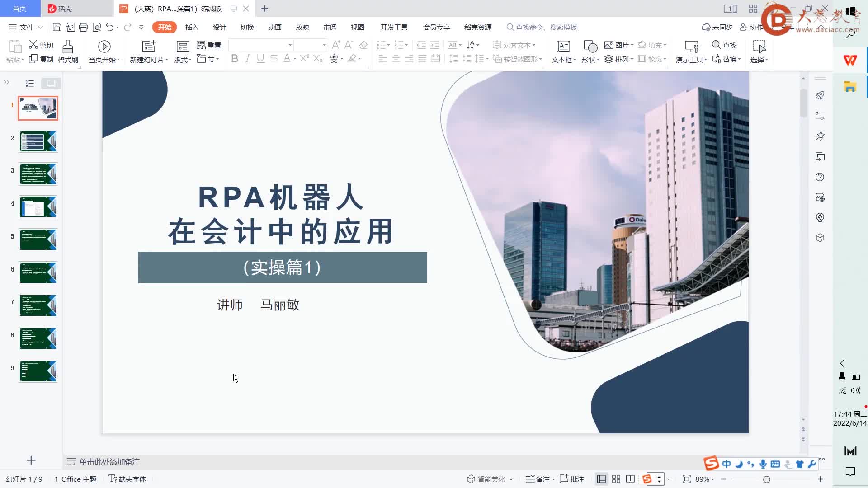
Task: Switch to the 动画 ribbon tab
Action: [274, 28]
